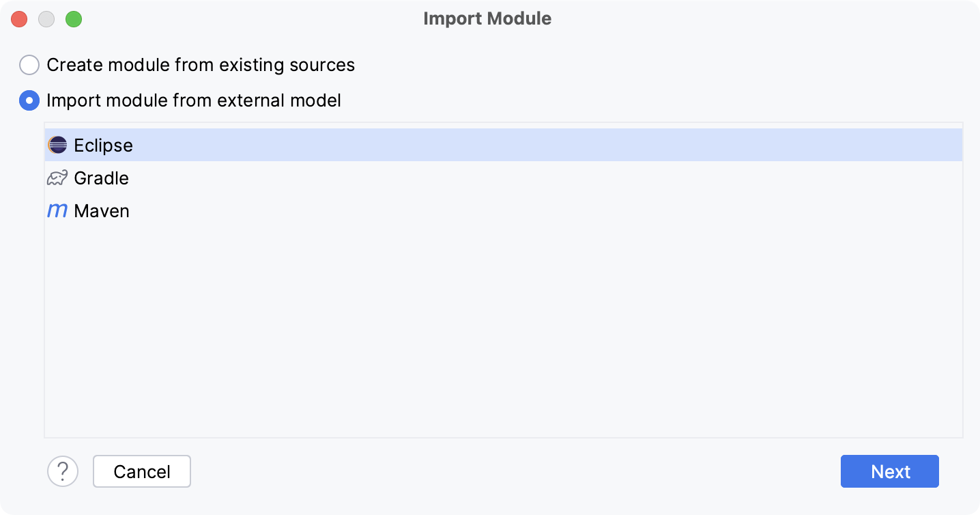The height and width of the screenshot is (515, 980).
Task: Select 'Create module from existing sources'
Action: (29, 65)
